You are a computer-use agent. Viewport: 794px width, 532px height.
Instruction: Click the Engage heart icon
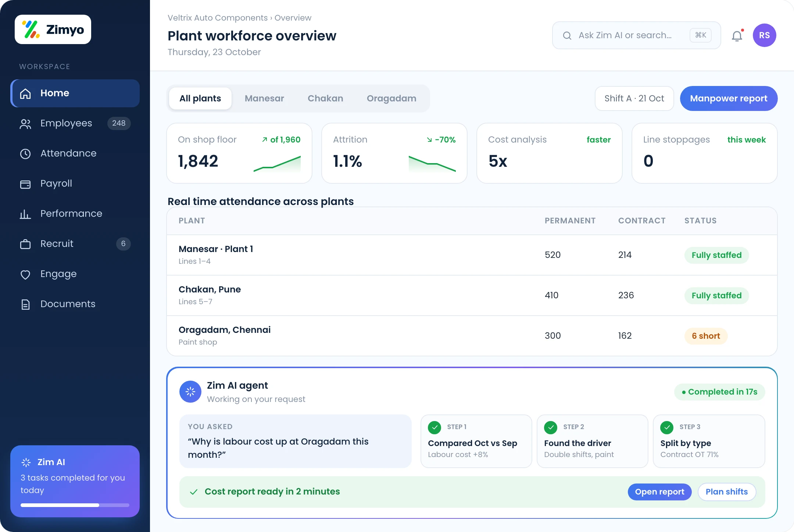[25, 274]
